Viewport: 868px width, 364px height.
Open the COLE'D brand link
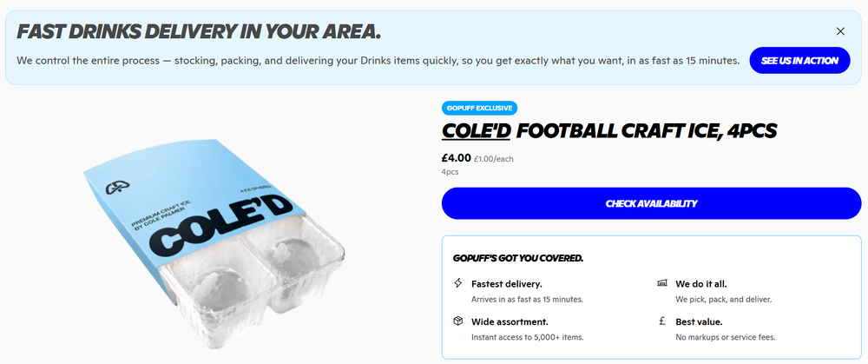click(476, 131)
